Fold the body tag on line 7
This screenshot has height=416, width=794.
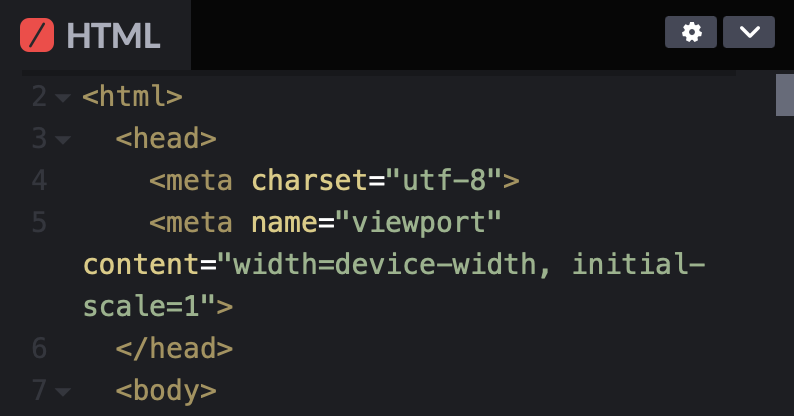coord(63,391)
